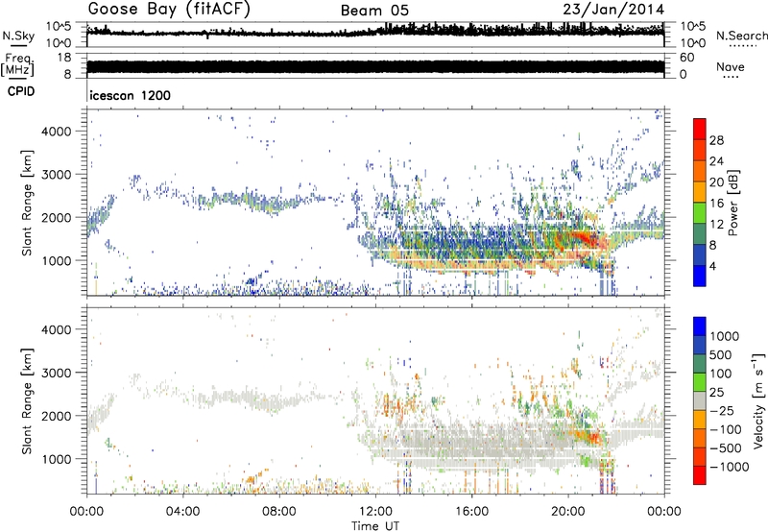
Task: Click the '-1000' velocity colorbar tick
Action: [729, 467]
